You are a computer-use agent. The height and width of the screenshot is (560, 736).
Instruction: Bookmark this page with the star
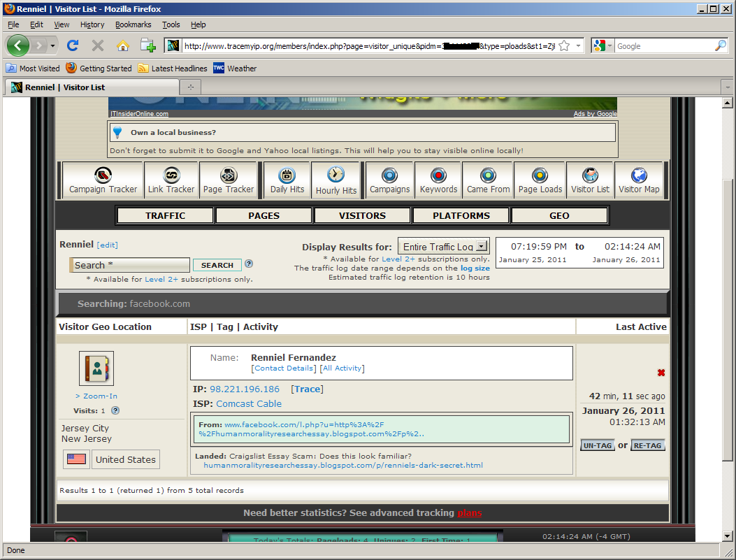pyautogui.click(x=564, y=46)
